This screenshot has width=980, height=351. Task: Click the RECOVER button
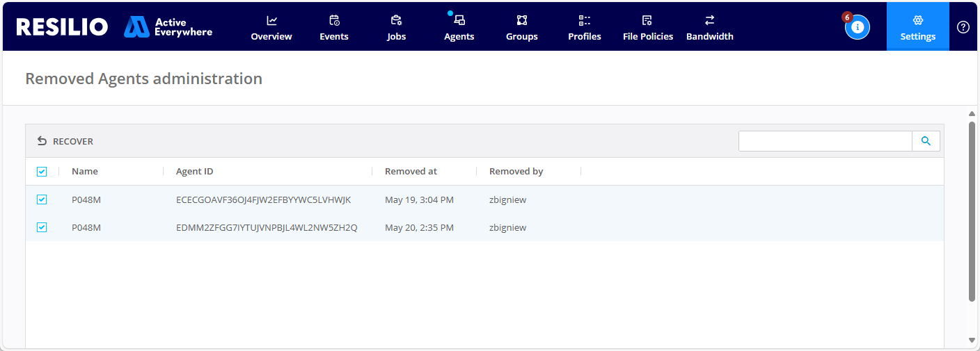coord(65,141)
